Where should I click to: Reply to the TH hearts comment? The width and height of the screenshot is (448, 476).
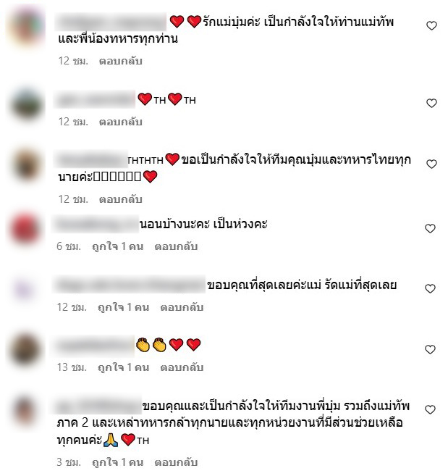click(x=121, y=122)
